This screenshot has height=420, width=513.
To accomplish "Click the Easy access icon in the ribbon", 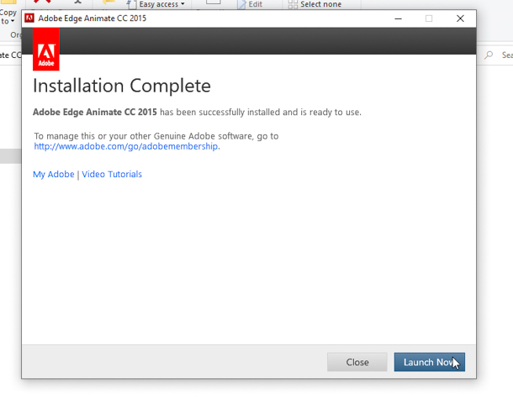I will (x=130, y=4).
